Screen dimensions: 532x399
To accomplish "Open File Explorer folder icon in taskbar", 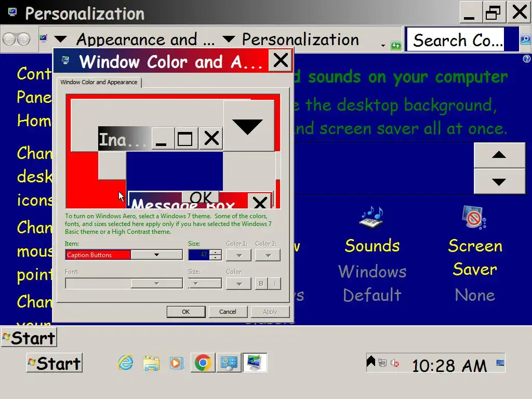I will pos(151,363).
